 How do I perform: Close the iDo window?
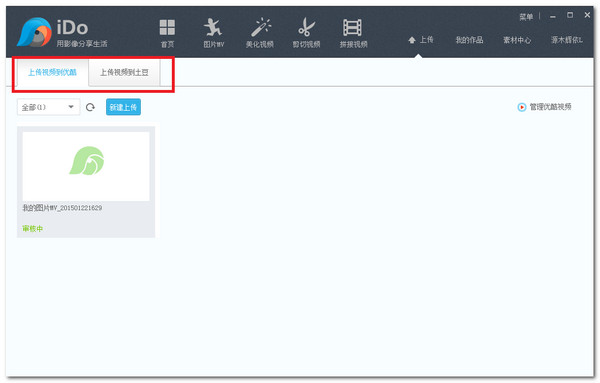(587, 15)
